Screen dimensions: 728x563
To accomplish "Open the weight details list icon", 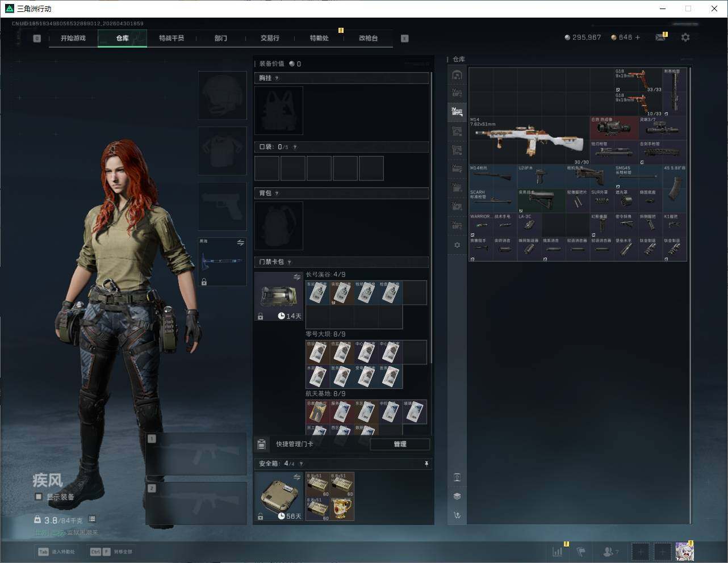I will point(92,519).
